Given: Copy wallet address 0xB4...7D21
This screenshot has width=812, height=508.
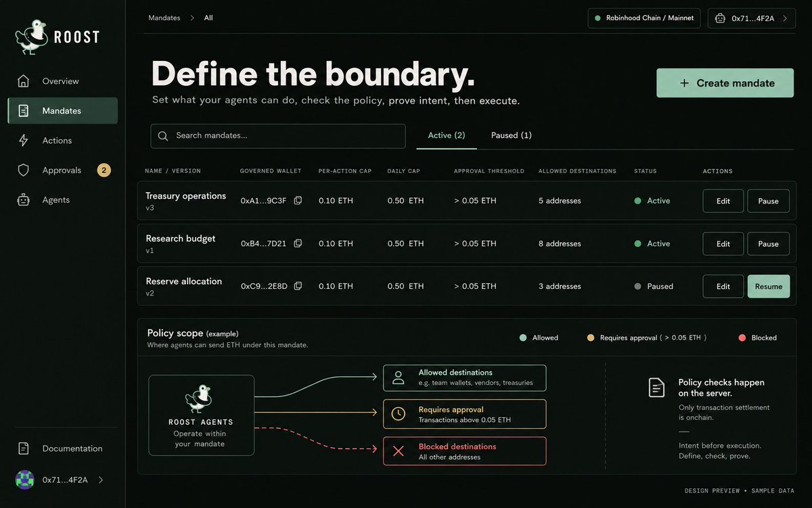Looking at the screenshot, I should click(298, 244).
